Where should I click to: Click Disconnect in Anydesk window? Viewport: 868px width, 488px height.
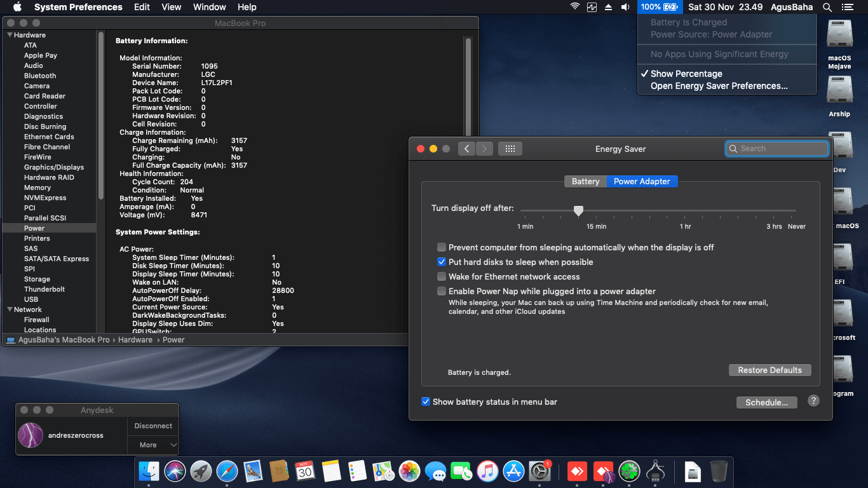[x=153, y=426]
